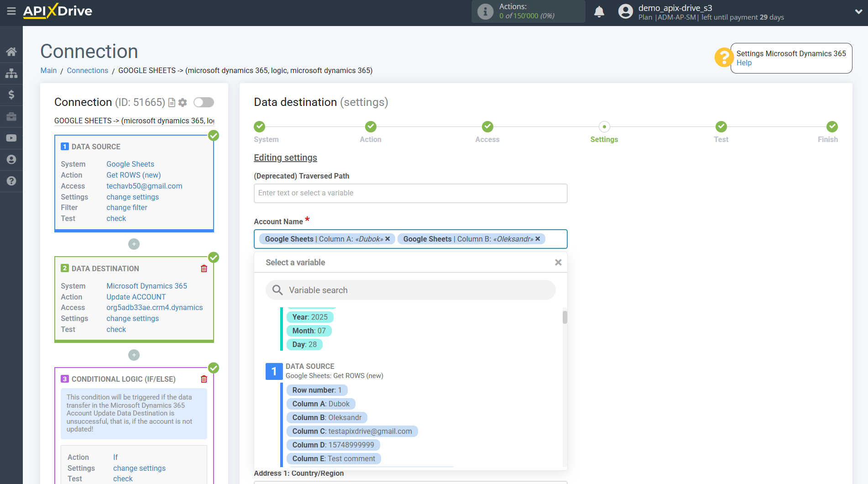This screenshot has height=484, width=868.
Task: Remove Column B Oleksandr variable tag
Action: 538,239
